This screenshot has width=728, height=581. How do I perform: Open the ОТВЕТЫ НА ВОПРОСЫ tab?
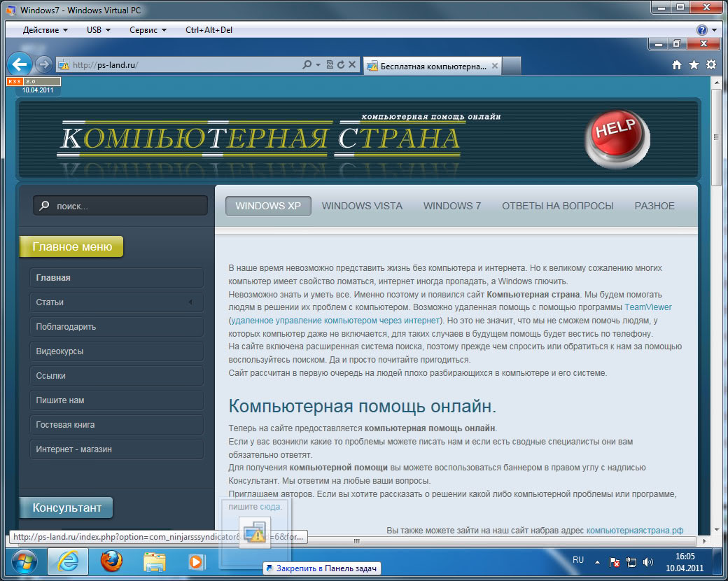(x=558, y=206)
